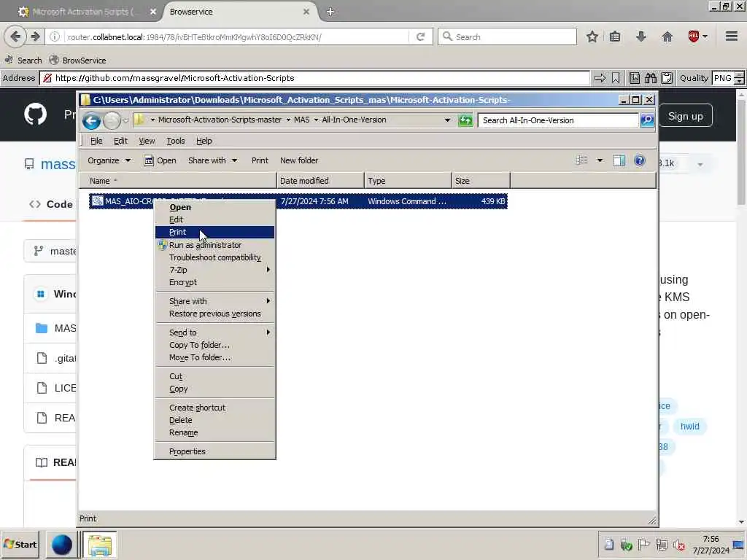Viewport: 747px width, 560px height.
Task: Click the red ABL shield extension icon
Action: coord(694,36)
